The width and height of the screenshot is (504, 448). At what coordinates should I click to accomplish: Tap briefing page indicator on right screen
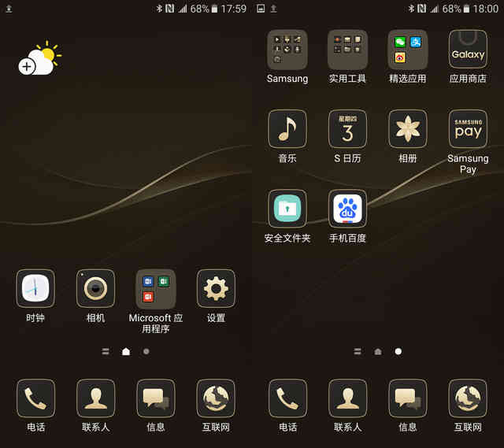point(358,352)
